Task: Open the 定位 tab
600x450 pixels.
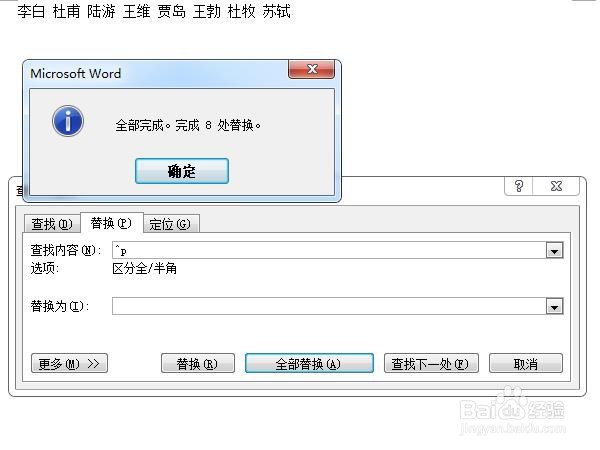Action: click(170, 223)
